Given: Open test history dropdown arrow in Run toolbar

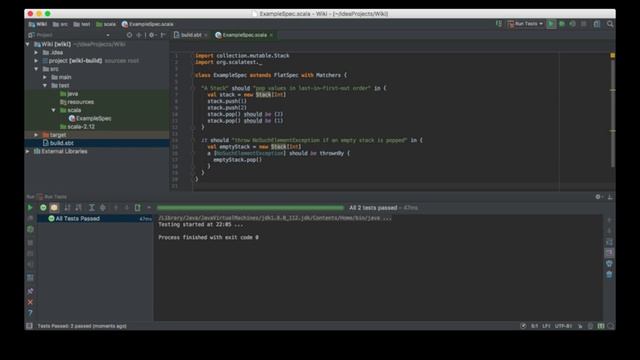Looking at the screenshot, I should click(x=149, y=208).
